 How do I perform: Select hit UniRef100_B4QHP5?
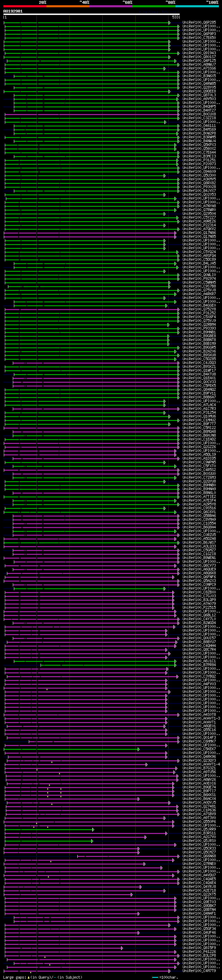tap(199, 106)
